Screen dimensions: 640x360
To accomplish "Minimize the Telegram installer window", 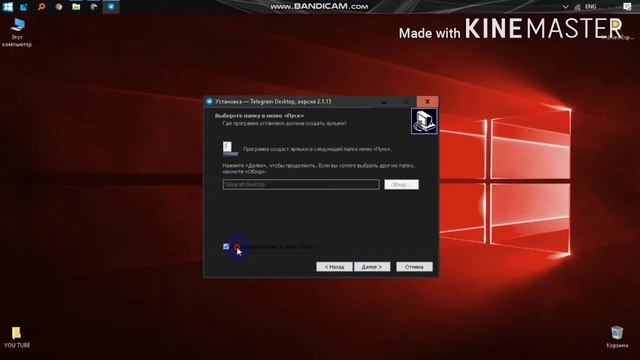I will [384, 102].
